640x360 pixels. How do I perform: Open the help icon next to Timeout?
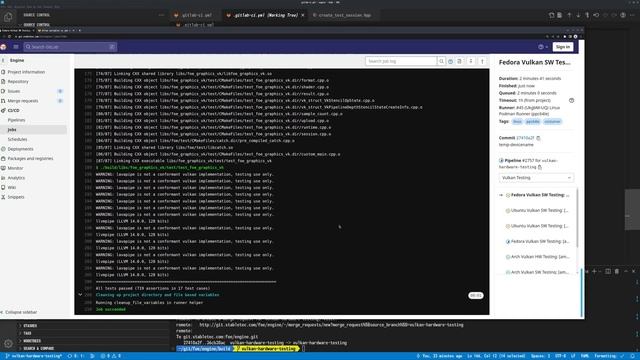[571, 100]
